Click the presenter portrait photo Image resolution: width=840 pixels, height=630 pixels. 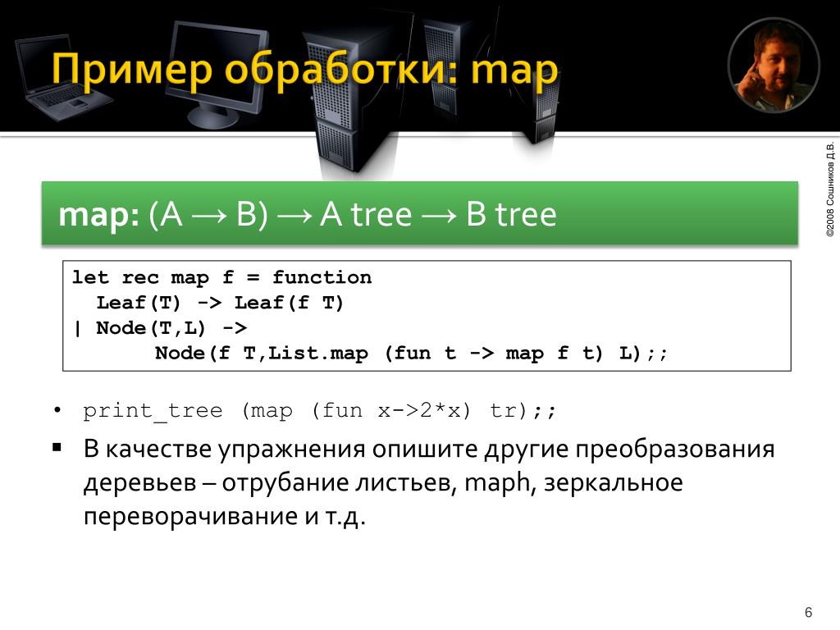pyautogui.click(x=774, y=66)
